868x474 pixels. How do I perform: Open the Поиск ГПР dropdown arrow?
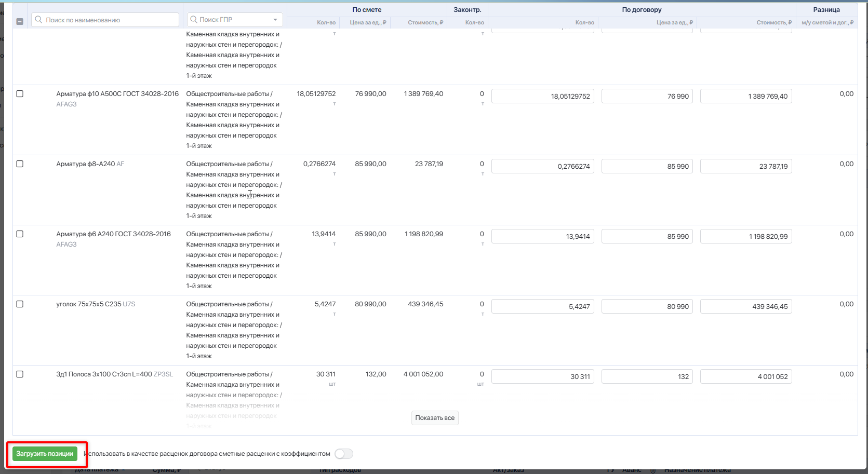point(275,20)
